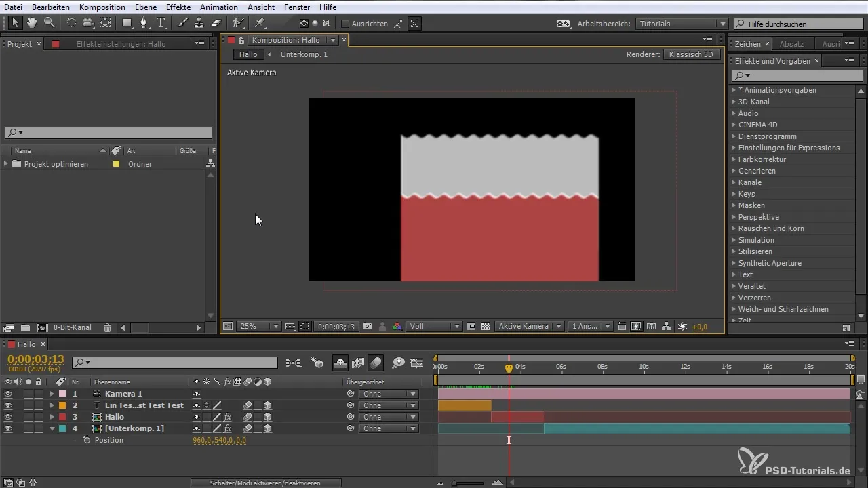868x488 pixels.
Task: Toggle region of interest in viewer
Action: [x=471, y=326]
